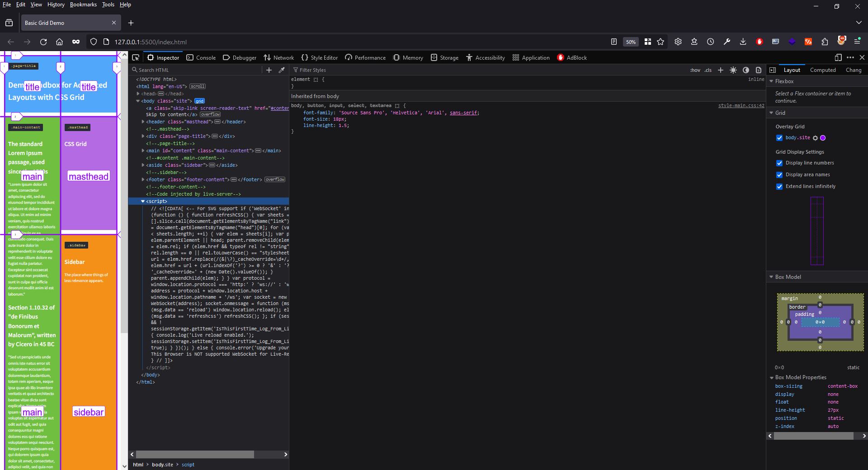Image resolution: width=868 pixels, height=470 pixels.
Task: Open the Firefox settings gear icon
Action: [678, 42]
